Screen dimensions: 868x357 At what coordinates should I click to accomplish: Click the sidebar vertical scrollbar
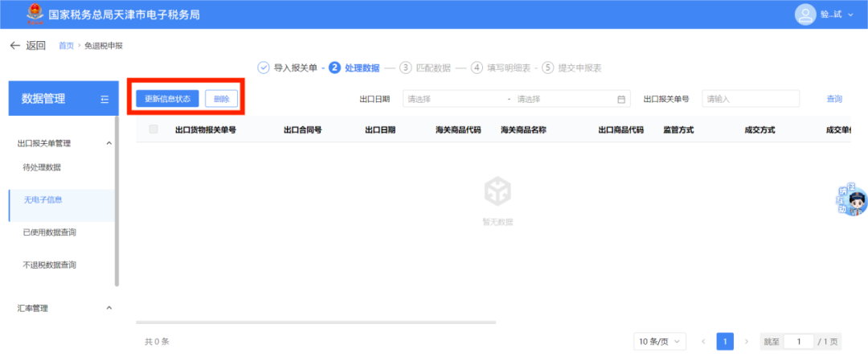click(117, 202)
